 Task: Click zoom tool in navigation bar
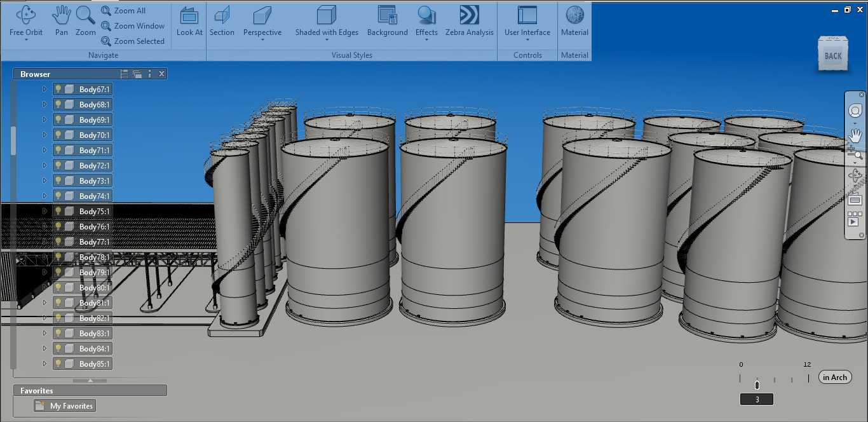pyautogui.click(x=855, y=153)
